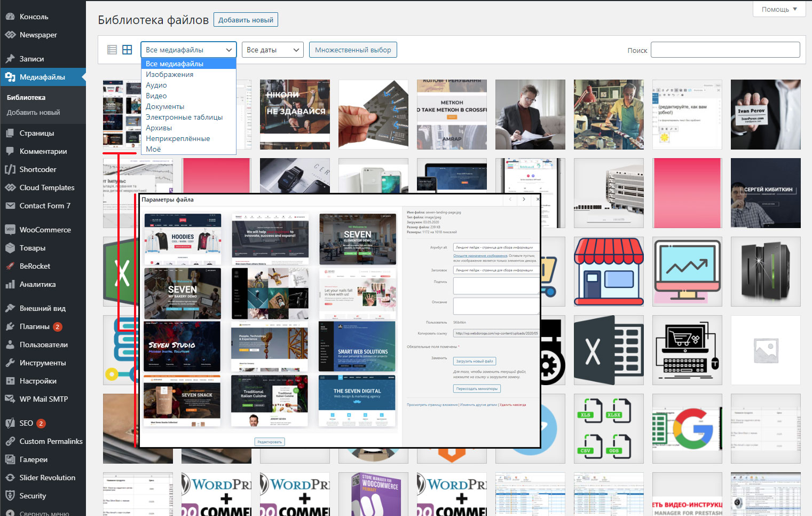Click the Атрибут alt text field
The height and width of the screenshot is (516, 812).
pyautogui.click(x=496, y=247)
